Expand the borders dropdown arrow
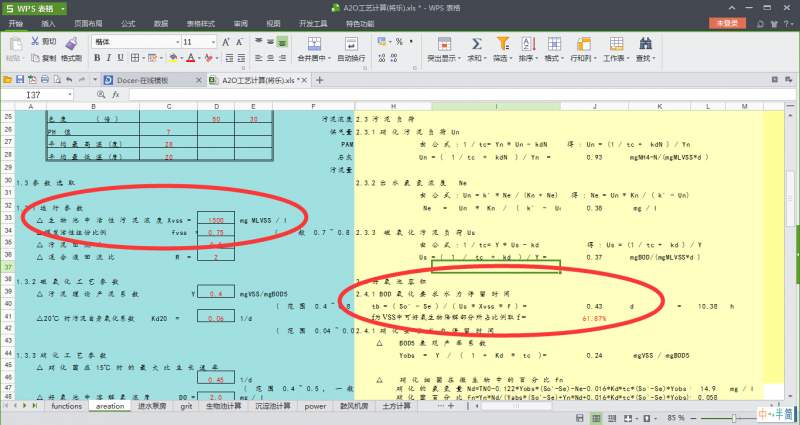 (142, 58)
